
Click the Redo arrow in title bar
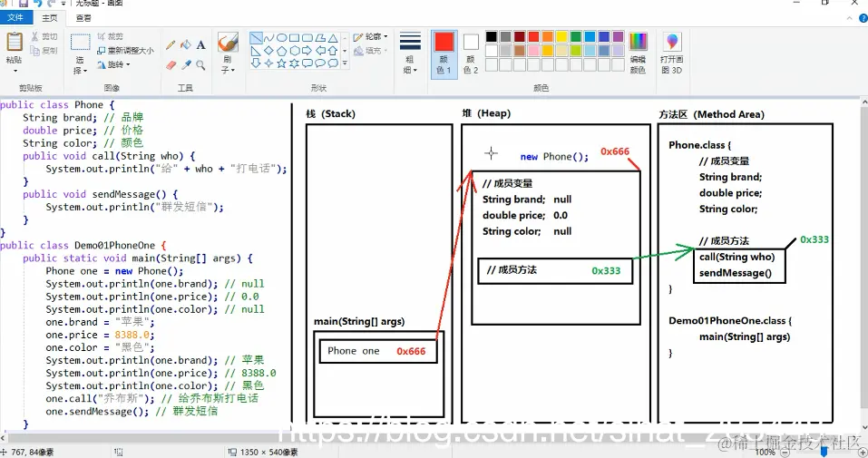(52, 4)
